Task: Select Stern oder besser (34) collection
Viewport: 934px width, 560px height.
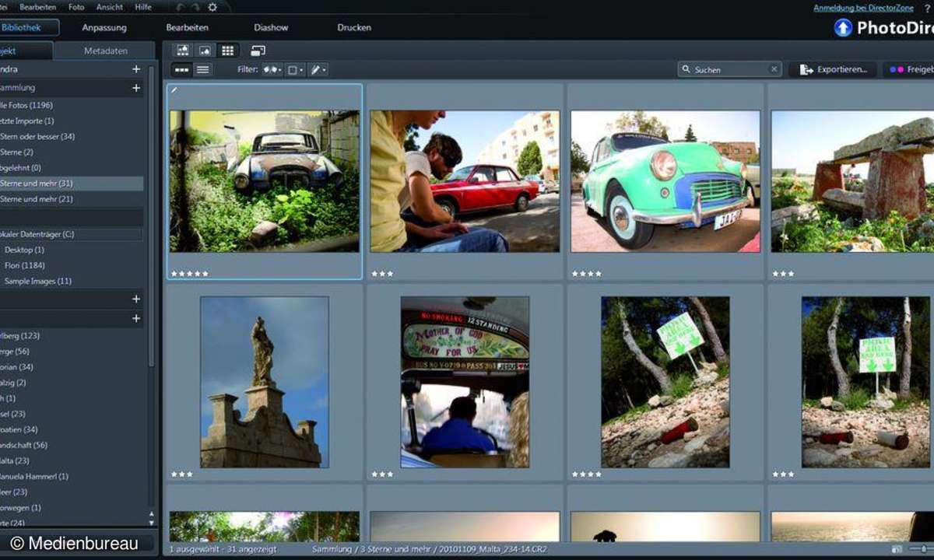Action: 72,136
